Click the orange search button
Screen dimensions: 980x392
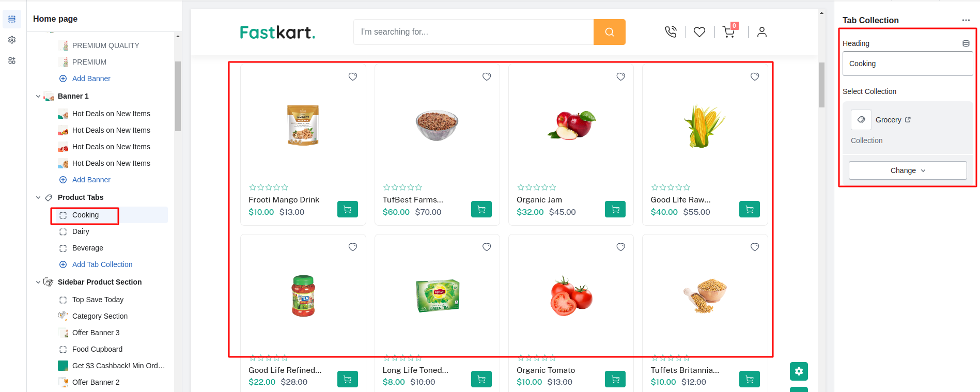click(x=609, y=32)
